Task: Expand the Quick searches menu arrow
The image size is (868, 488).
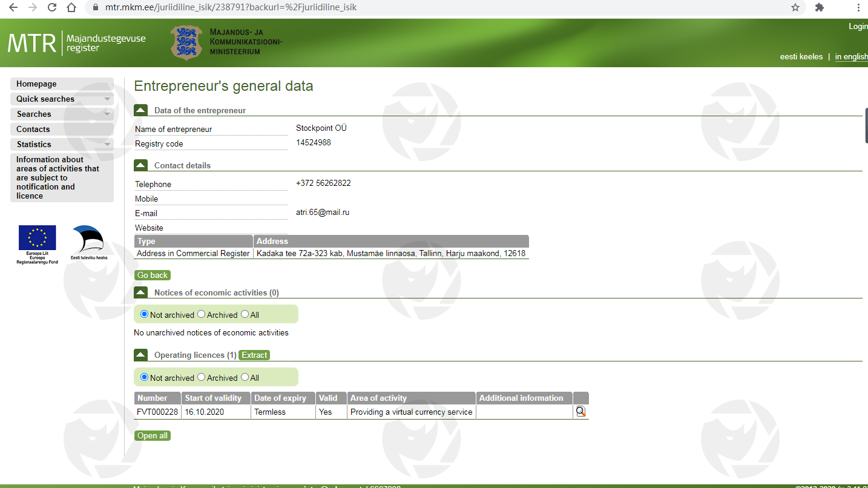Action: point(107,99)
